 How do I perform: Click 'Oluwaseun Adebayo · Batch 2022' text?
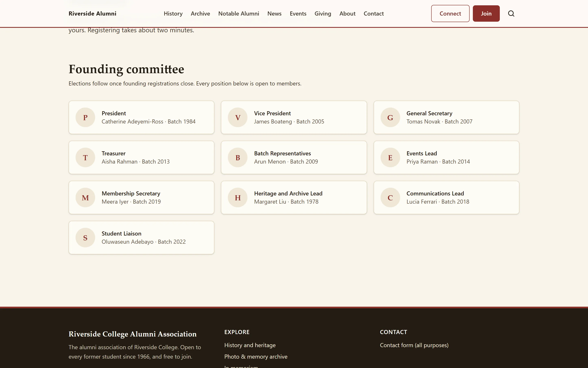pos(144,242)
